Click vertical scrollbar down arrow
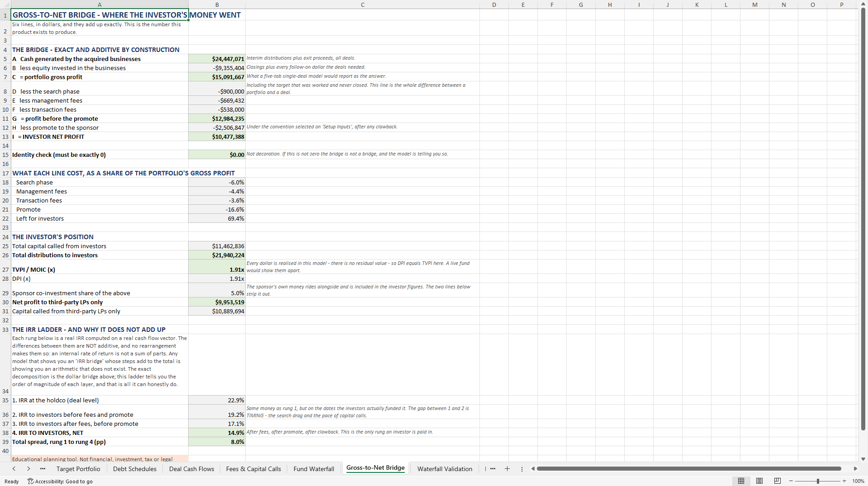868x486 pixels. [863, 459]
